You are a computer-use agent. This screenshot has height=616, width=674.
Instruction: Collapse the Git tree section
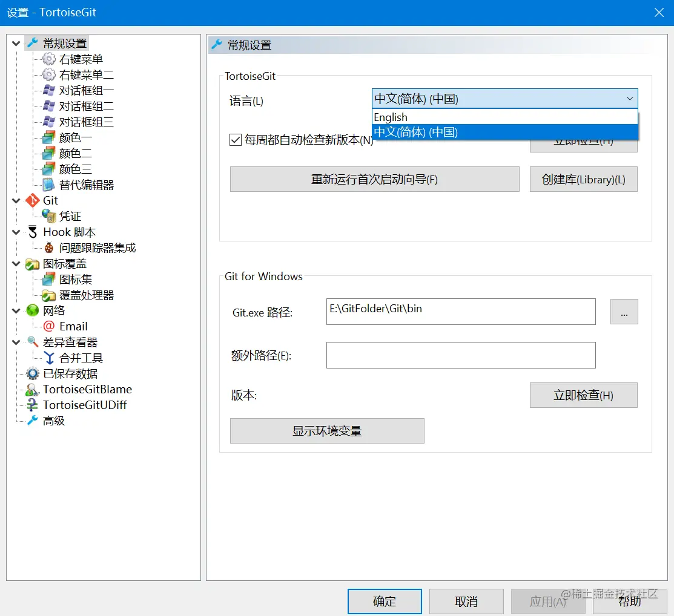pyautogui.click(x=15, y=200)
